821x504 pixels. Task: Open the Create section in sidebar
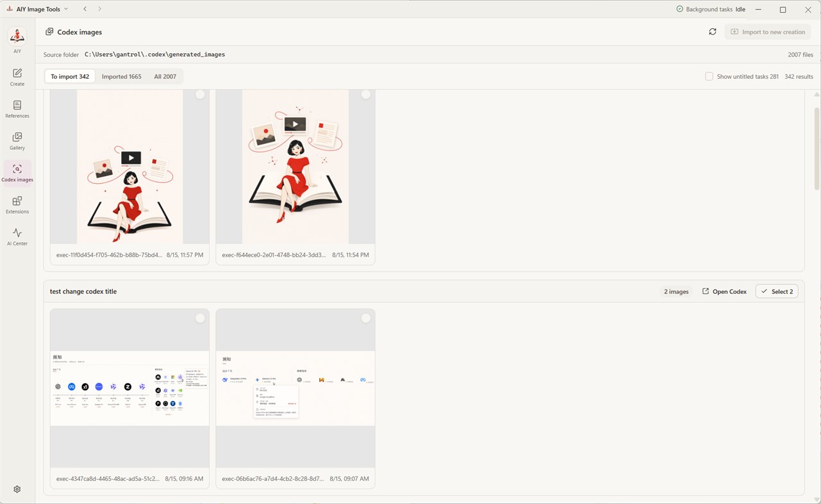[x=17, y=77]
